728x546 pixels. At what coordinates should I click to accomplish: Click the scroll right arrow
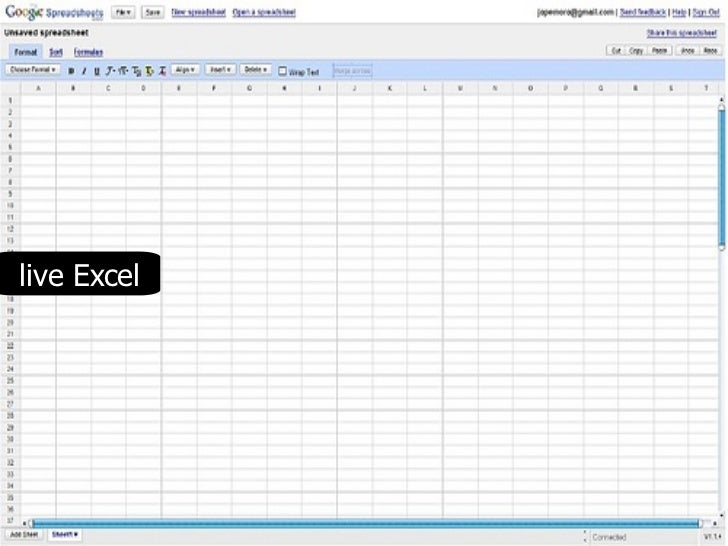[x=715, y=524]
